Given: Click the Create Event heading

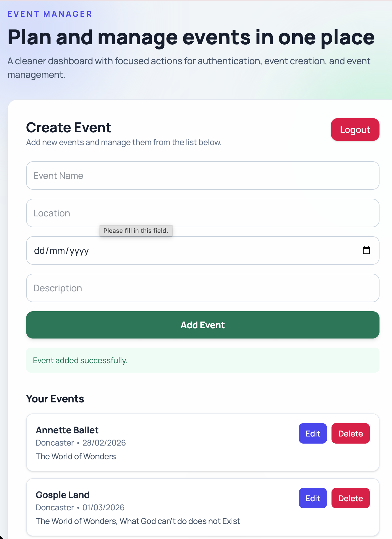Looking at the screenshot, I should click(x=69, y=128).
